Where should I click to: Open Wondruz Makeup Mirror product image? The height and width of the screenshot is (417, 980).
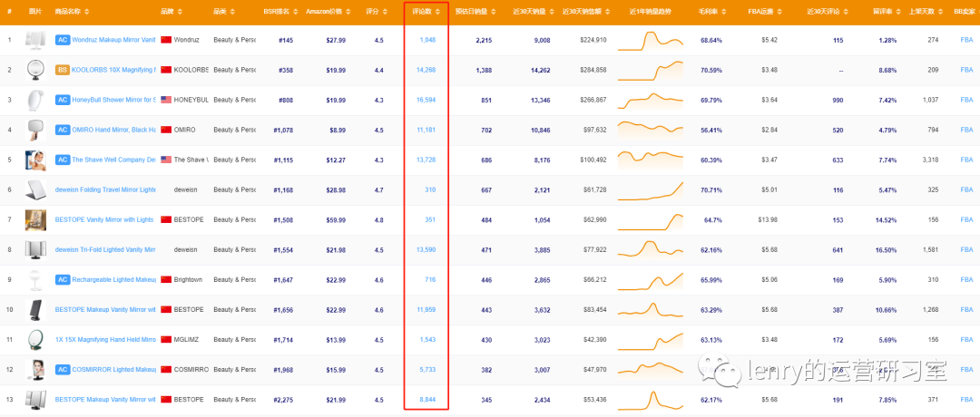[35, 40]
